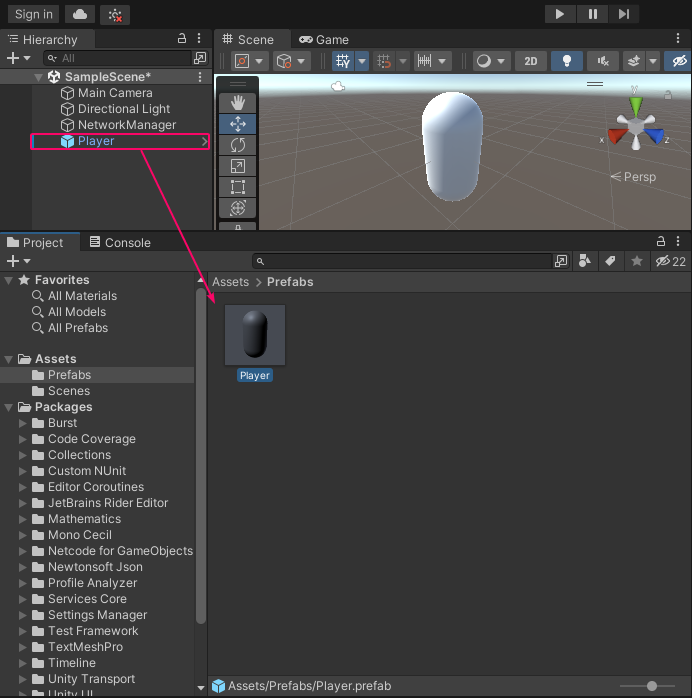This screenshot has height=698, width=692.
Task: Switch to the Console tab
Action: pyautogui.click(x=119, y=242)
